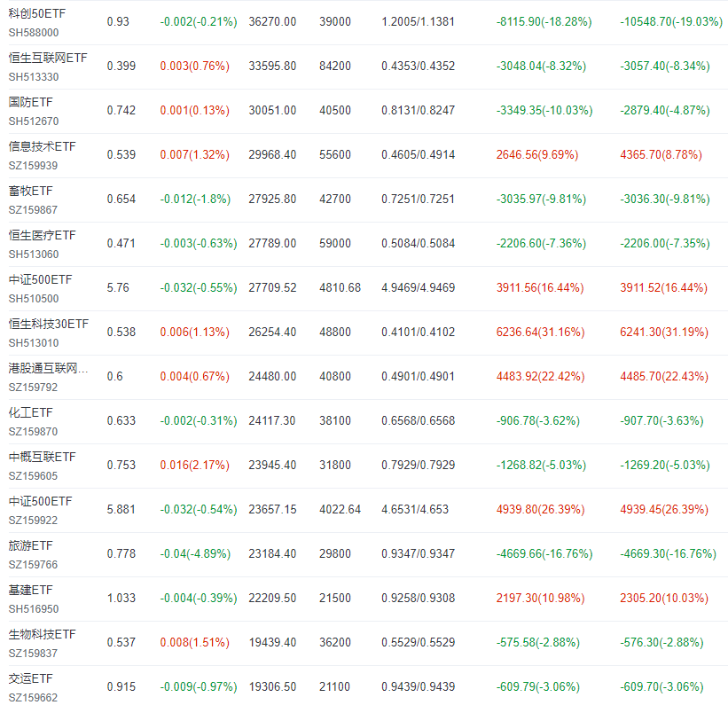This screenshot has height=705, width=728.
Task: Open the 畜牧ETF fund name
Action: (x=31, y=191)
